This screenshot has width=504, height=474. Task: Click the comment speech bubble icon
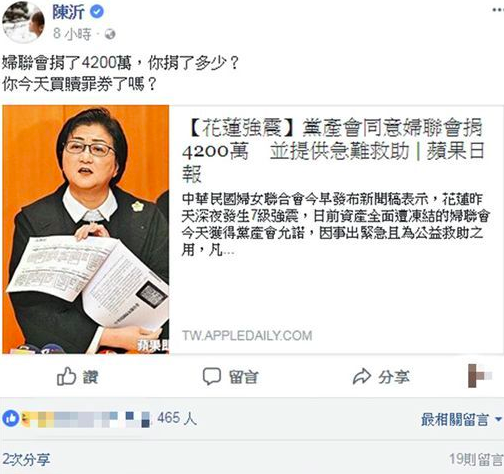pyautogui.click(x=212, y=377)
